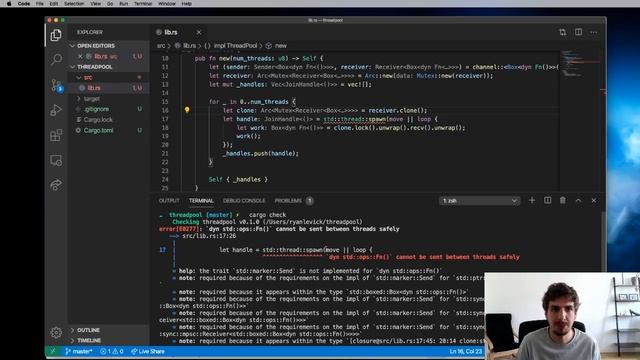Click 'cargo check' command in terminal
The width and height of the screenshot is (640, 360).
[x=267, y=215]
